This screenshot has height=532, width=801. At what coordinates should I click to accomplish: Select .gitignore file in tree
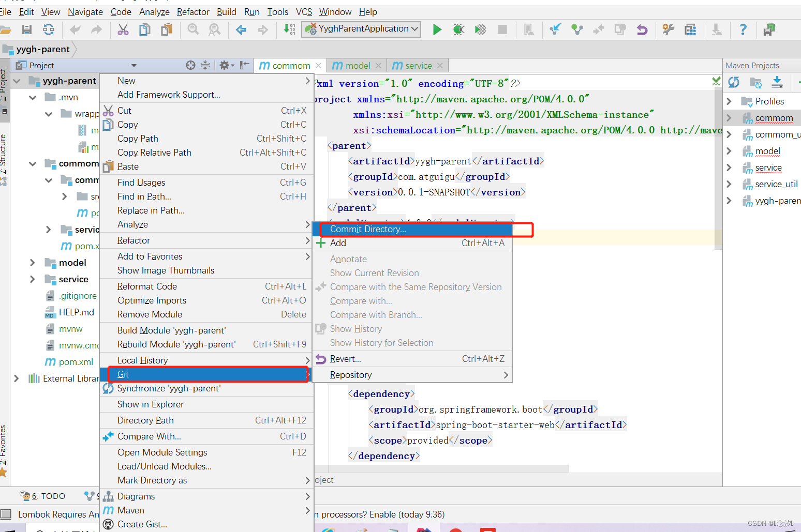point(71,296)
